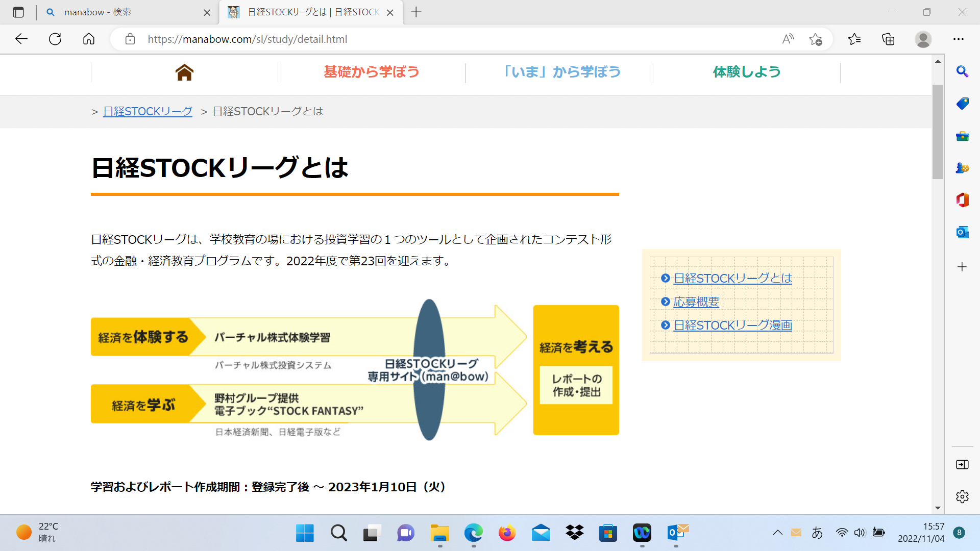Open the 体験しよう menu

[747, 72]
